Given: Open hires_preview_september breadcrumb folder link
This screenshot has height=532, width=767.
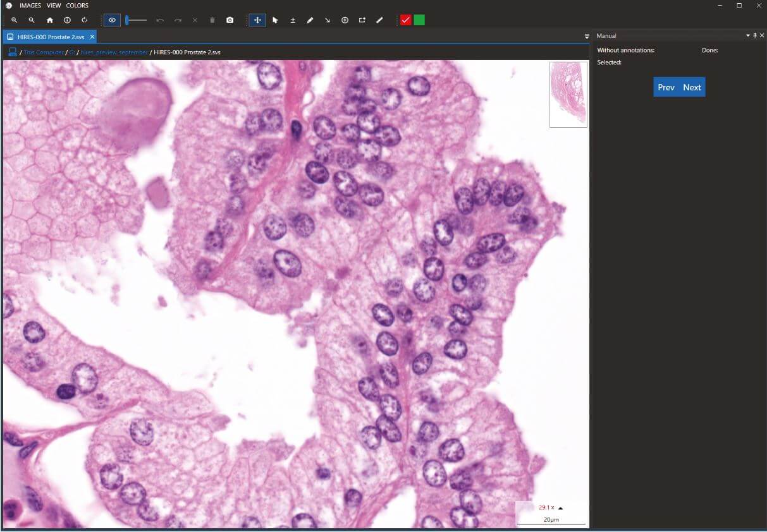Looking at the screenshot, I should pos(114,52).
